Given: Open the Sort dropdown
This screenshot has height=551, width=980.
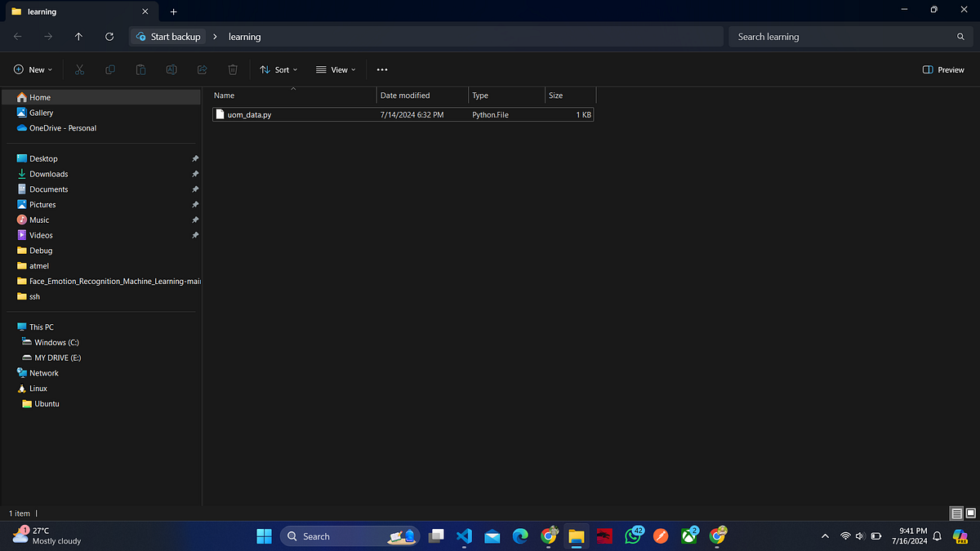Looking at the screenshot, I should [278, 69].
